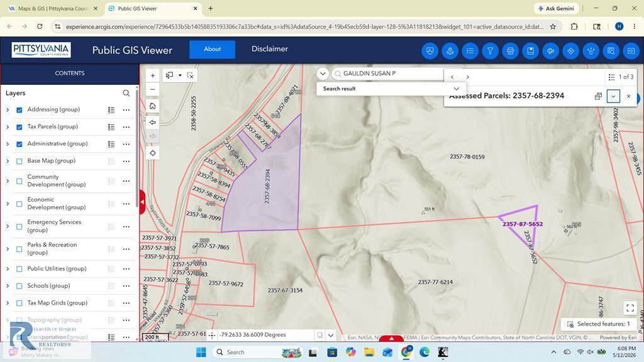Open a new browser tab
644x362 pixels.
point(210,8)
